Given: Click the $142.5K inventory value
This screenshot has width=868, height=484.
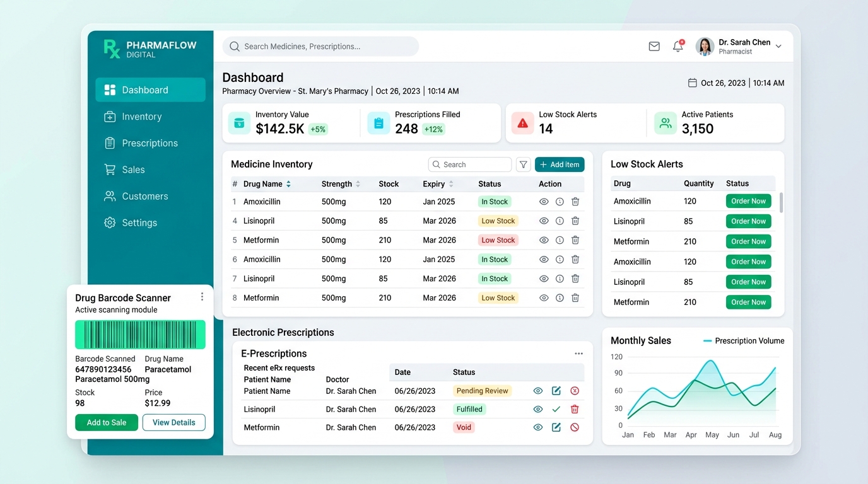Looking at the screenshot, I should (x=280, y=129).
